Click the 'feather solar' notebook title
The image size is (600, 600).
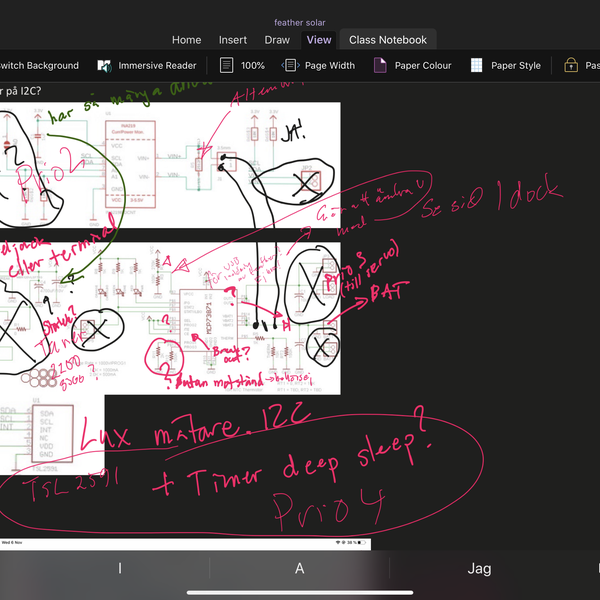pyautogui.click(x=300, y=22)
